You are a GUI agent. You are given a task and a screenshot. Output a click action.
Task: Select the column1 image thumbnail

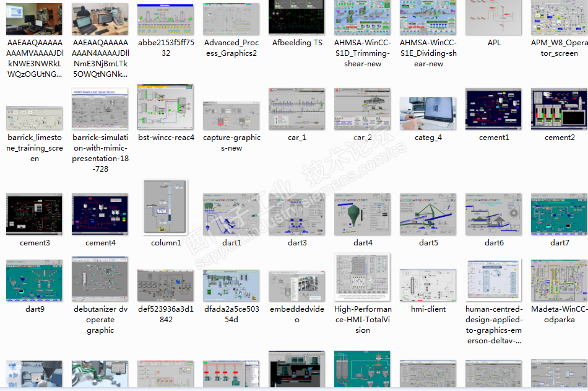(165, 207)
